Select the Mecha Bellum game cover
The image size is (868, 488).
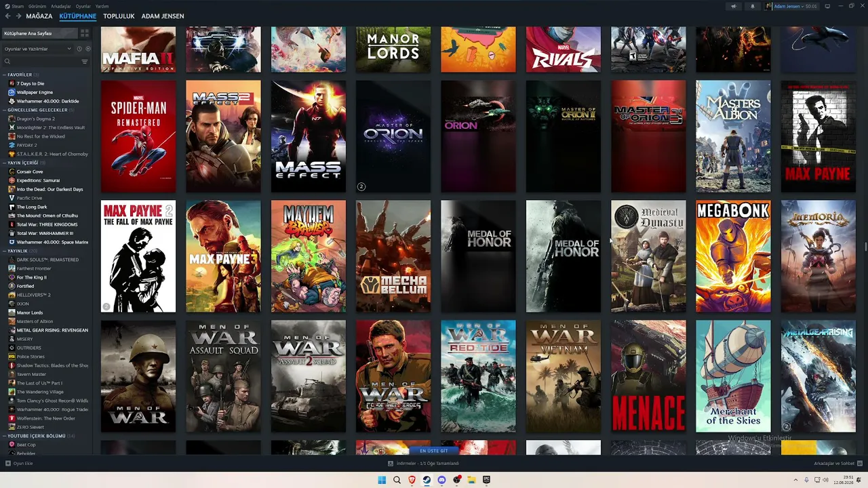[x=393, y=256]
